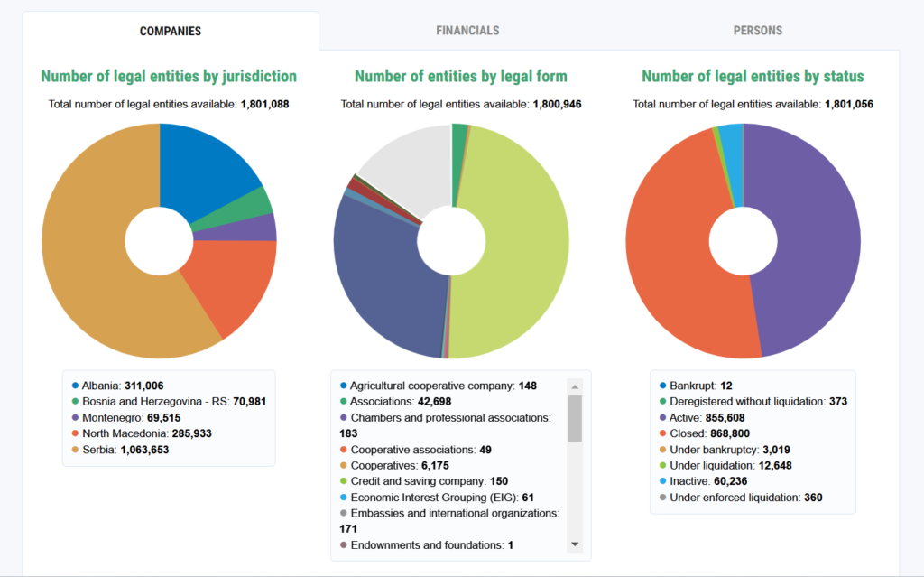This screenshot has height=577, width=924.
Task: Open the PERSONS tab
Action: (x=757, y=31)
